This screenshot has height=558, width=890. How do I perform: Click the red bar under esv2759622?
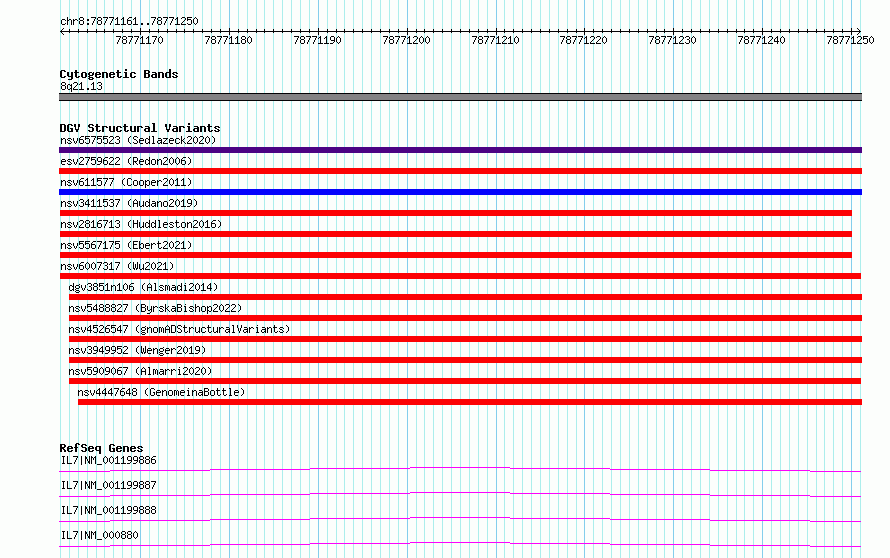click(x=460, y=171)
